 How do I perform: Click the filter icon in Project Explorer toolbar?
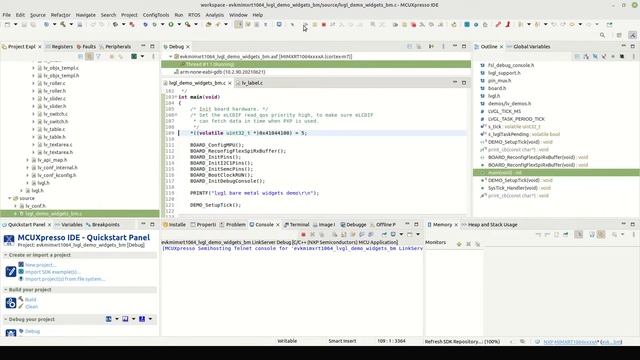point(98,56)
